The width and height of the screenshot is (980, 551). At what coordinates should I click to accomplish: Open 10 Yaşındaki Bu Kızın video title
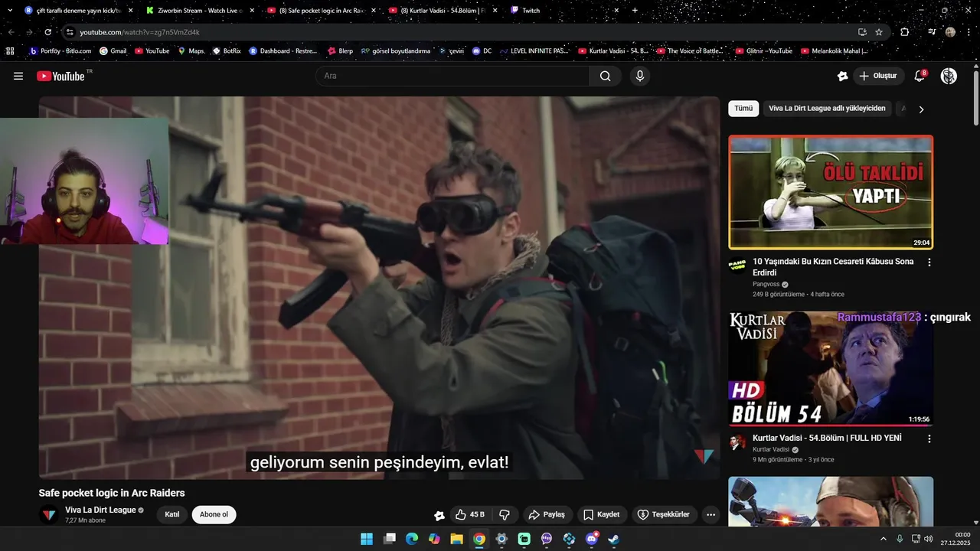[x=833, y=267]
